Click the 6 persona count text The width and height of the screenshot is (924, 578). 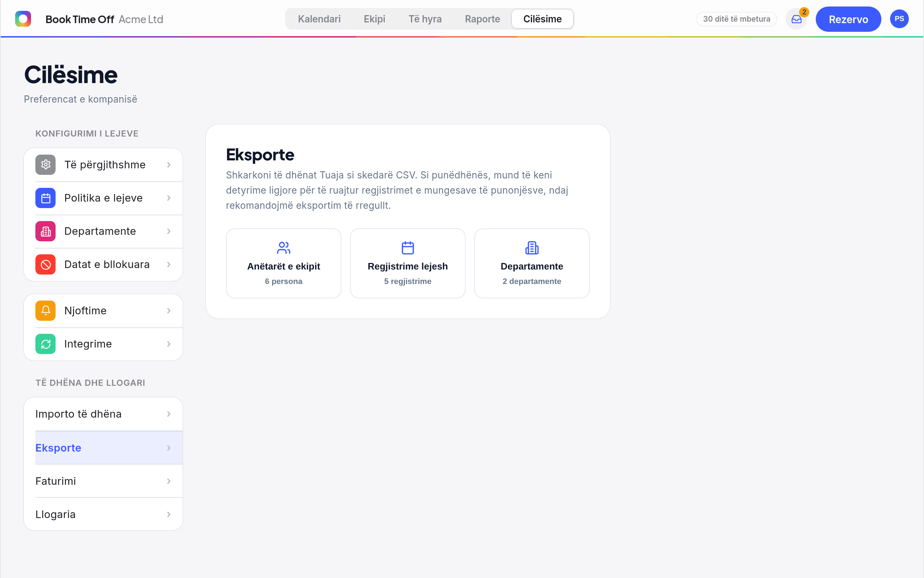pyautogui.click(x=283, y=281)
